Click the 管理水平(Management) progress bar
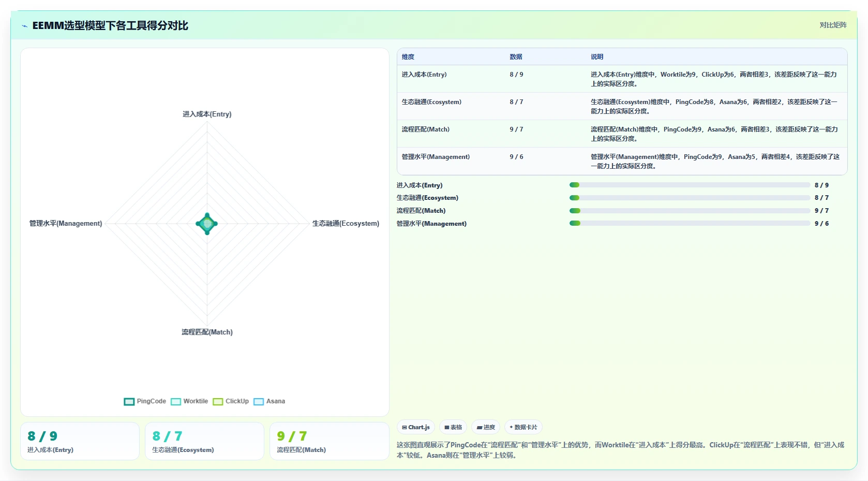The height and width of the screenshot is (481, 868). [x=690, y=223]
